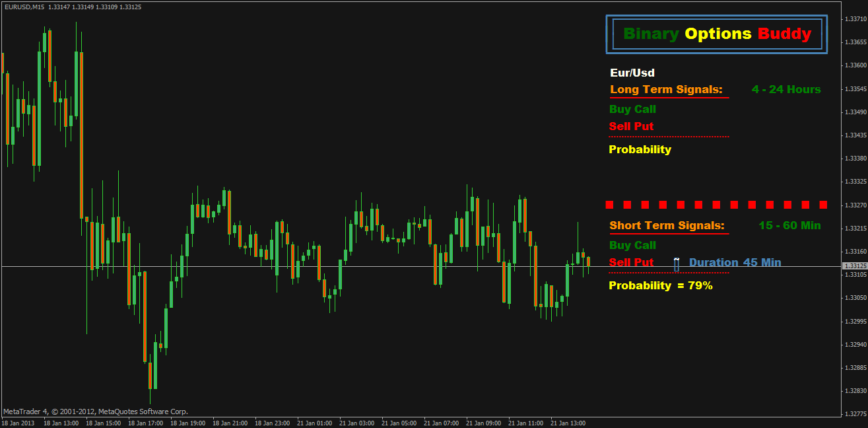
Task: Click the Probability = 79% readout
Action: click(661, 285)
